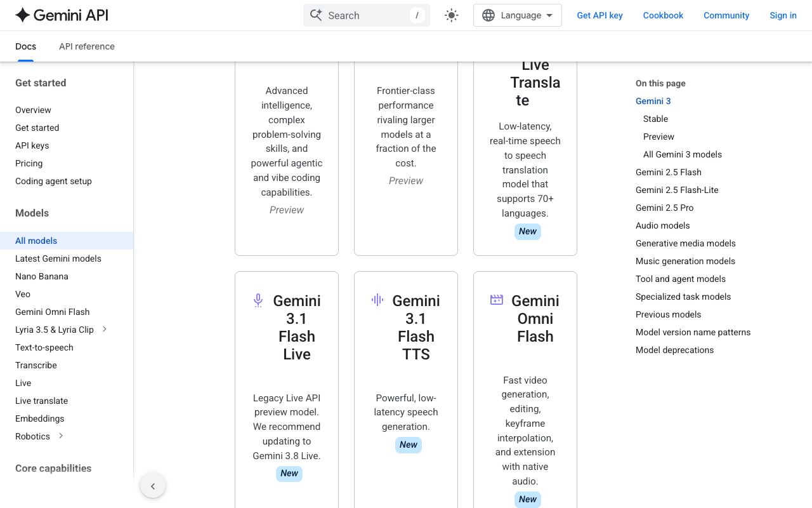Switch to the API reference tab

(87, 46)
